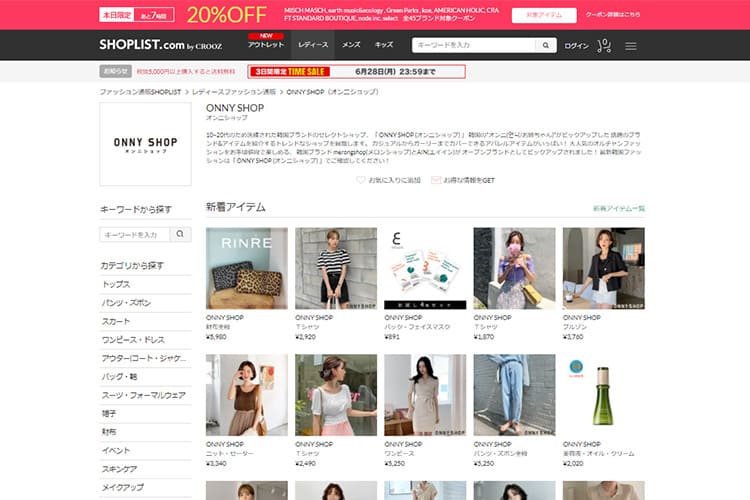Focus the header keyword search field
The width and height of the screenshot is (750, 500).
[474, 45]
